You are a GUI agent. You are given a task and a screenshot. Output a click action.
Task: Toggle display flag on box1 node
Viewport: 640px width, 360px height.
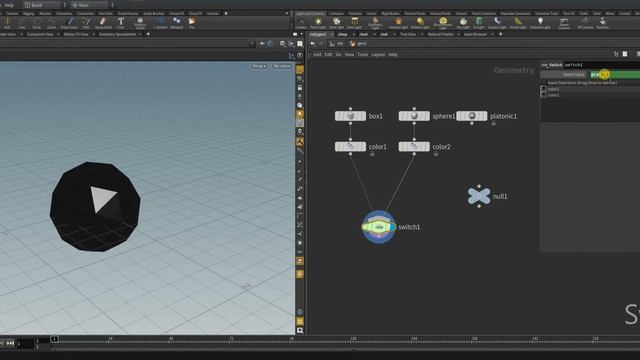coord(363,116)
